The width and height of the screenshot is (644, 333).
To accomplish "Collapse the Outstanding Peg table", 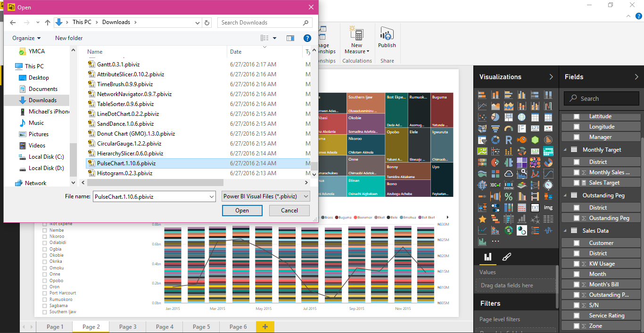I will pos(565,195).
